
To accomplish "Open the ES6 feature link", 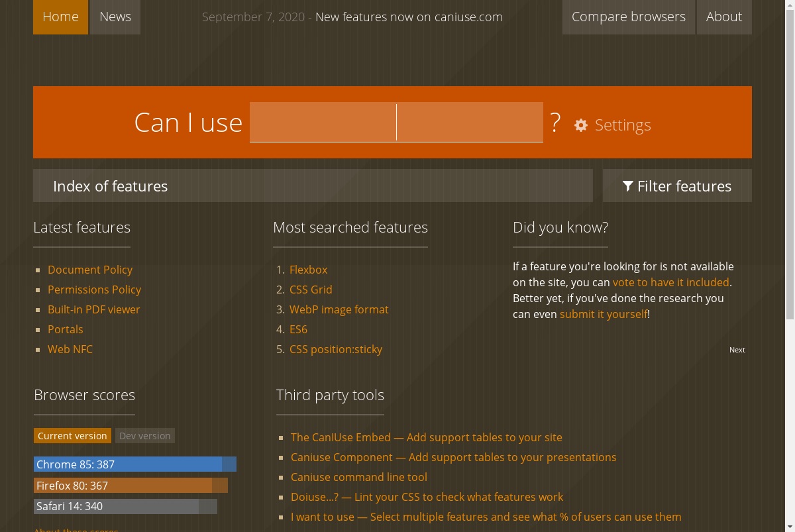I will pos(298,329).
